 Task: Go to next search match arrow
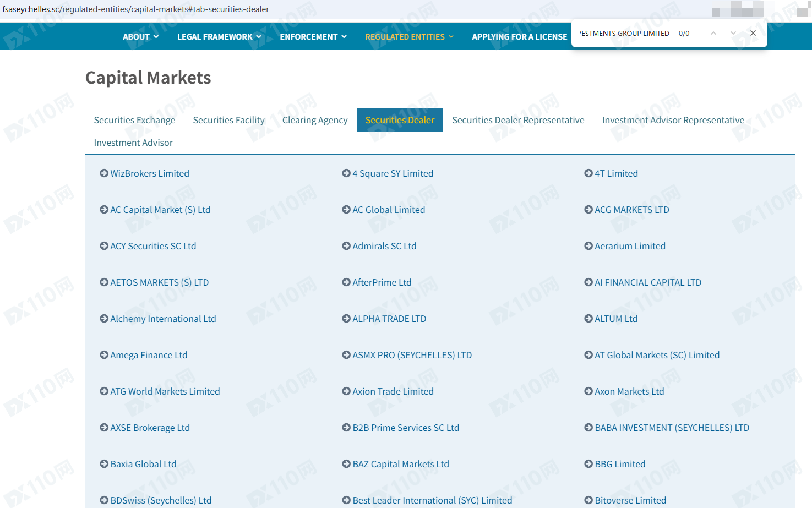(733, 33)
